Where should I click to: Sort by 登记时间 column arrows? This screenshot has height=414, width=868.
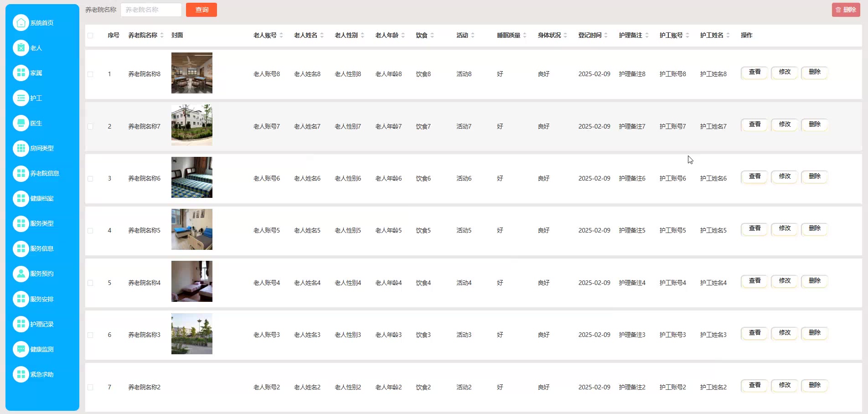(x=606, y=36)
